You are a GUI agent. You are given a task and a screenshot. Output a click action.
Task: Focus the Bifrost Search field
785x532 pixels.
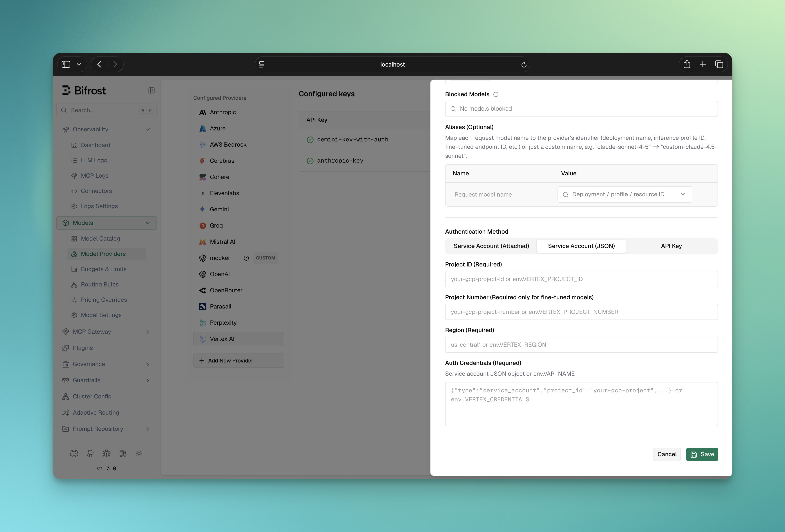pos(106,110)
